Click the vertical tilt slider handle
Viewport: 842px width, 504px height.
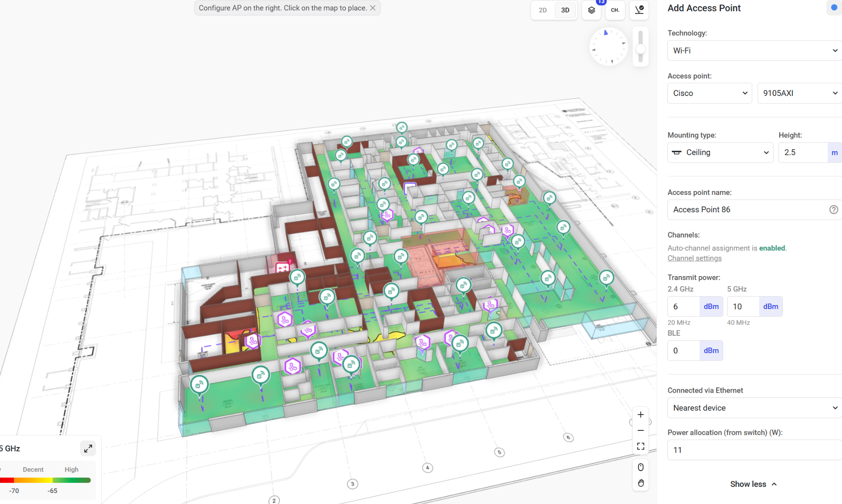pyautogui.click(x=641, y=49)
